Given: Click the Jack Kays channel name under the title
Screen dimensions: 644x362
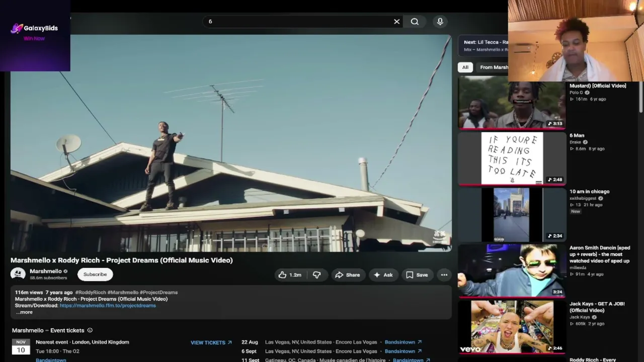Looking at the screenshot, I should tap(580, 317).
